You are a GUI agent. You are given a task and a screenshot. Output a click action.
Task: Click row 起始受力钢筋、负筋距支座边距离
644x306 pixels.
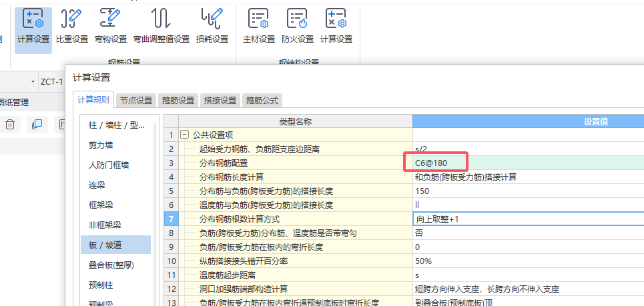click(x=295, y=149)
